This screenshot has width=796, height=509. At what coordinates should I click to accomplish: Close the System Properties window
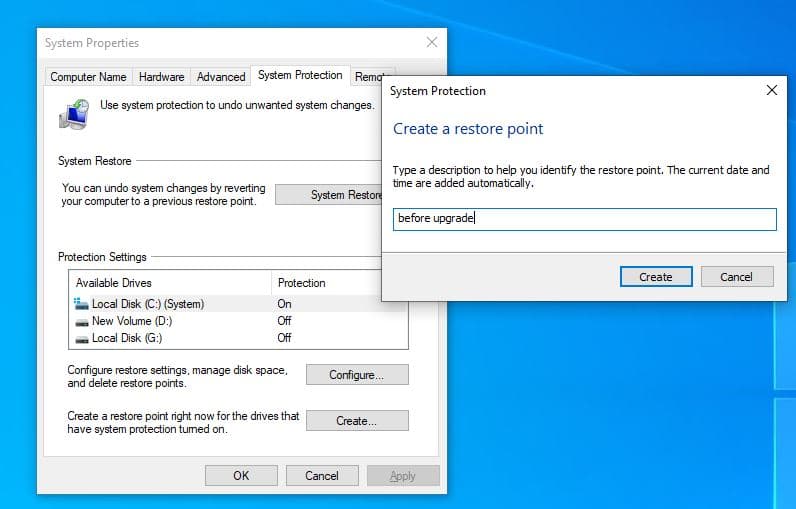pos(432,43)
